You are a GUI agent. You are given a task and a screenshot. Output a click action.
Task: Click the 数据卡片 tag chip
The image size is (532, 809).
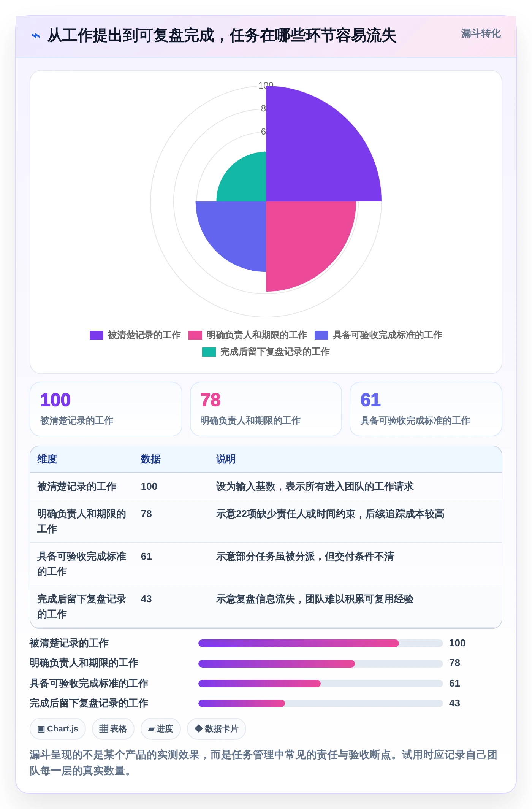pos(217,729)
